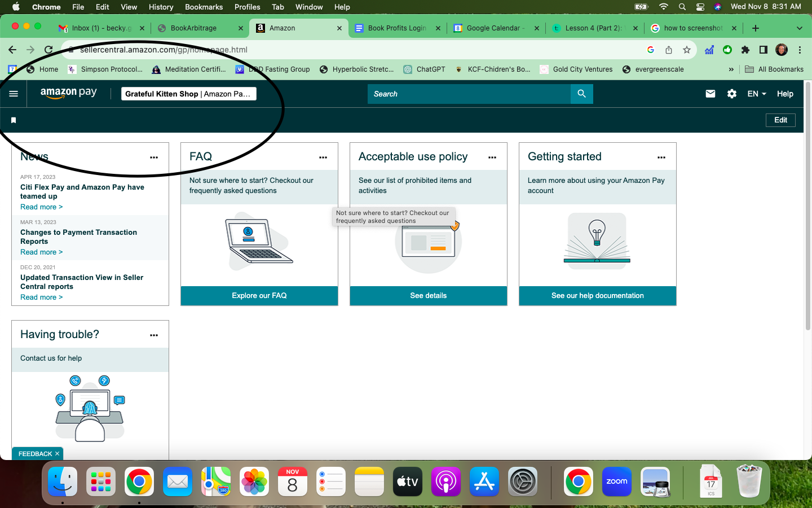Toggle the Chrome side panel

coord(764,50)
